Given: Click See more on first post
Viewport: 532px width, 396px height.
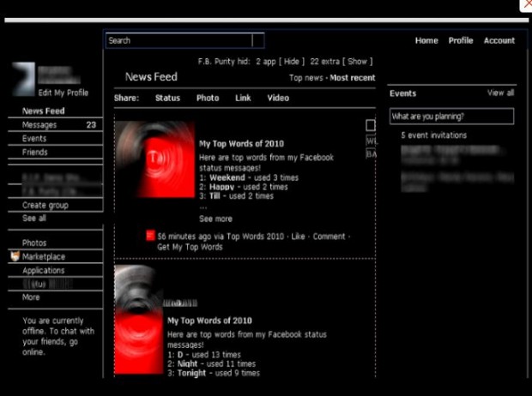Looking at the screenshot, I should tap(215, 219).
